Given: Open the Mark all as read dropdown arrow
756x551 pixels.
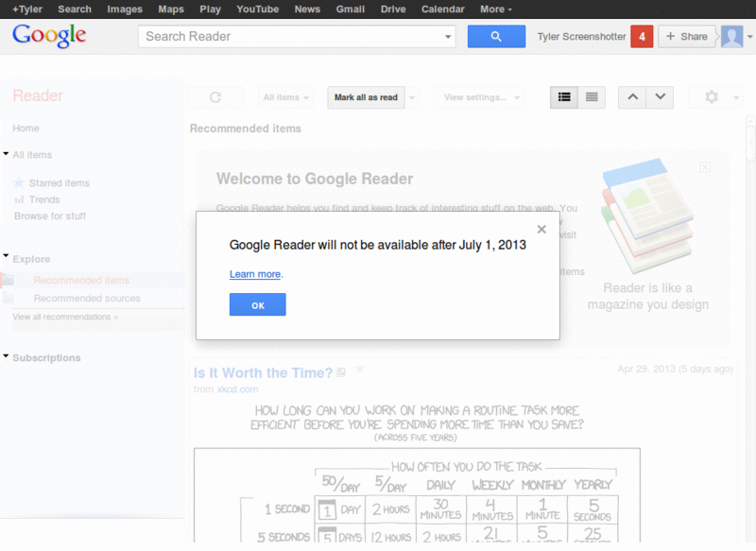Looking at the screenshot, I should click(x=412, y=97).
